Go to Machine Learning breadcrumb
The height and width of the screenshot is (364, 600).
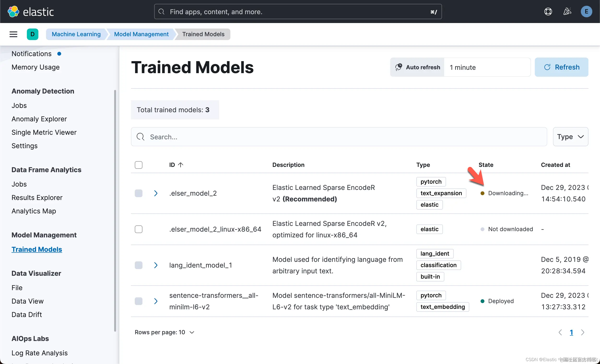coord(76,34)
